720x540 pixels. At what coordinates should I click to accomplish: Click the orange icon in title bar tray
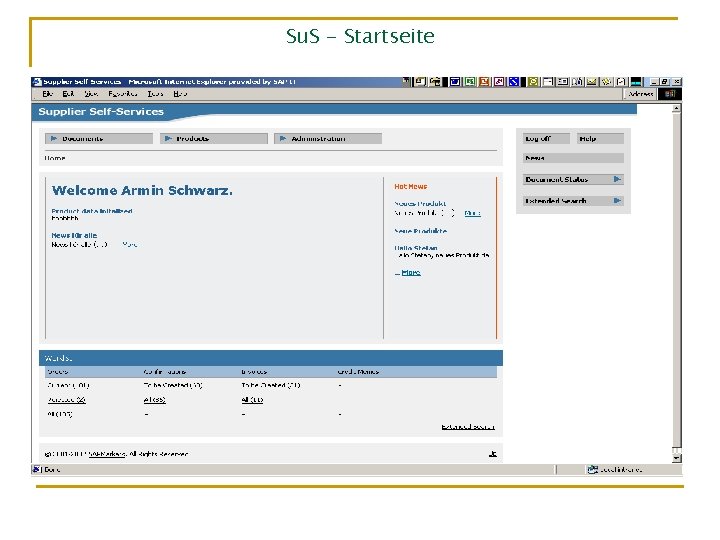pyautogui.click(x=484, y=82)
